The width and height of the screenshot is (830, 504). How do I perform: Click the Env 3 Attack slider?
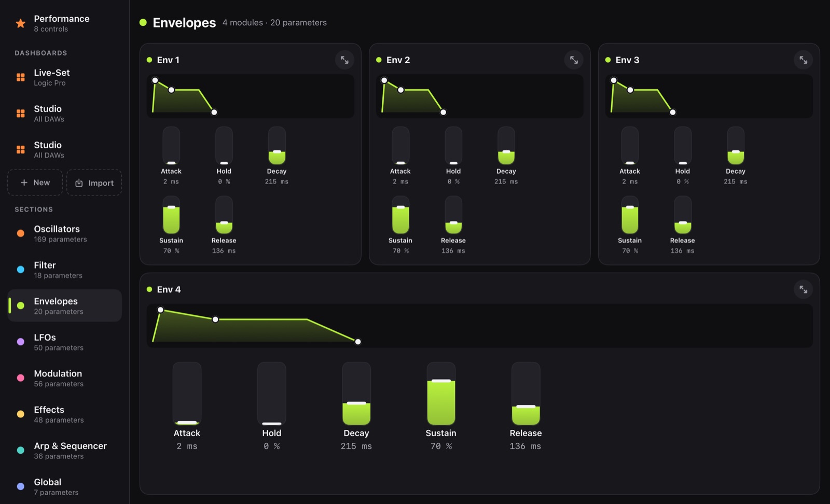630,146
